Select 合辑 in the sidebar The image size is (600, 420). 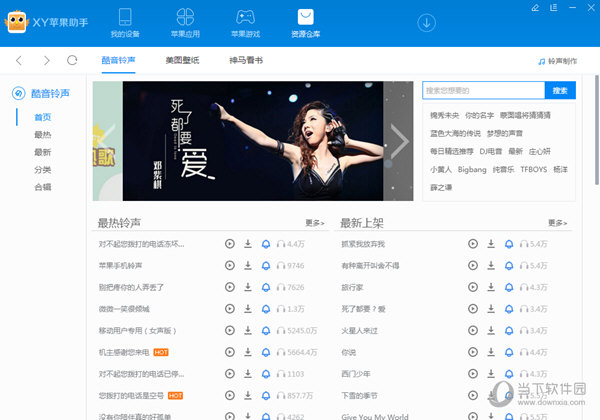click(x=42, y=187)
